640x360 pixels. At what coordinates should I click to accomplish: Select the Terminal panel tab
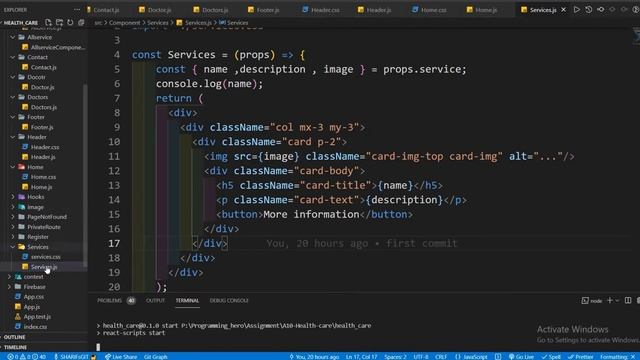coord(187,300)
